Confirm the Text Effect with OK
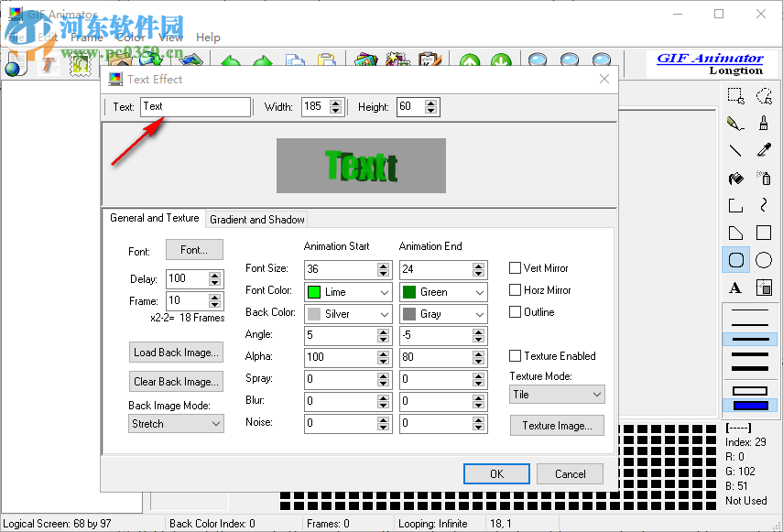The image size is (783, 532). (496, 473)
